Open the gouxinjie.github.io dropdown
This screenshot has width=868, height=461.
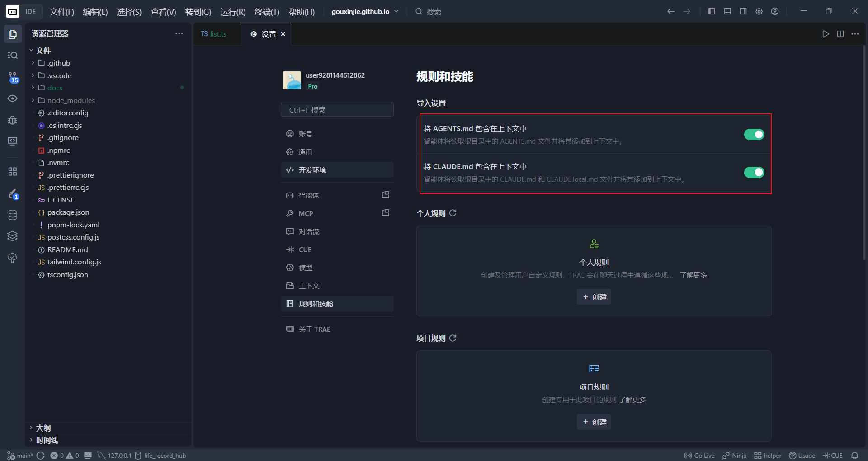[365, 11]
